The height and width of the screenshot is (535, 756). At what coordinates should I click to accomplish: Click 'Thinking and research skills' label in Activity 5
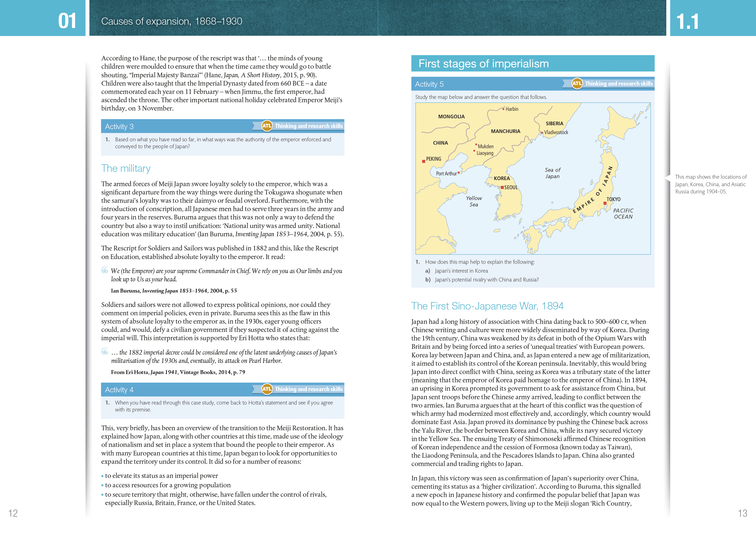pos(619,84)
